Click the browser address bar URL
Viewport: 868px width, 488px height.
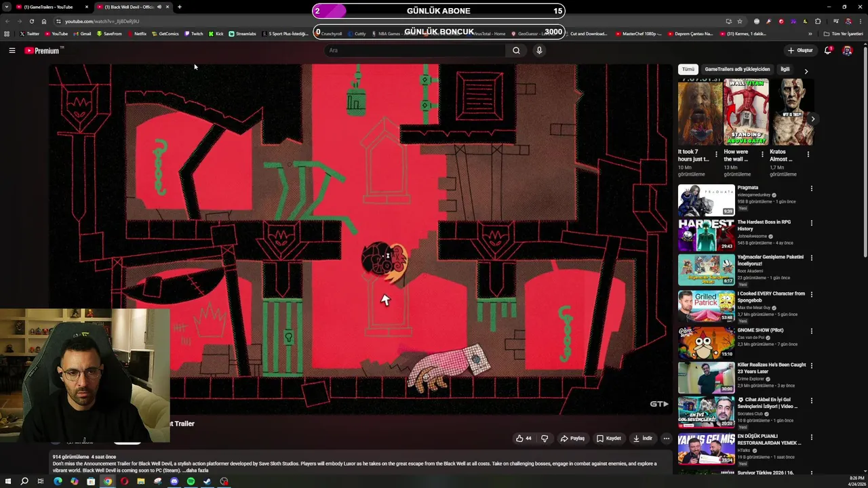[102, 21]
